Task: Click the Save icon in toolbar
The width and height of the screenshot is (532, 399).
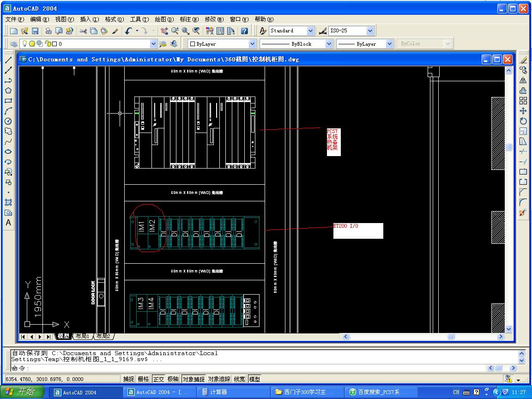Action: tap(35, 31)
